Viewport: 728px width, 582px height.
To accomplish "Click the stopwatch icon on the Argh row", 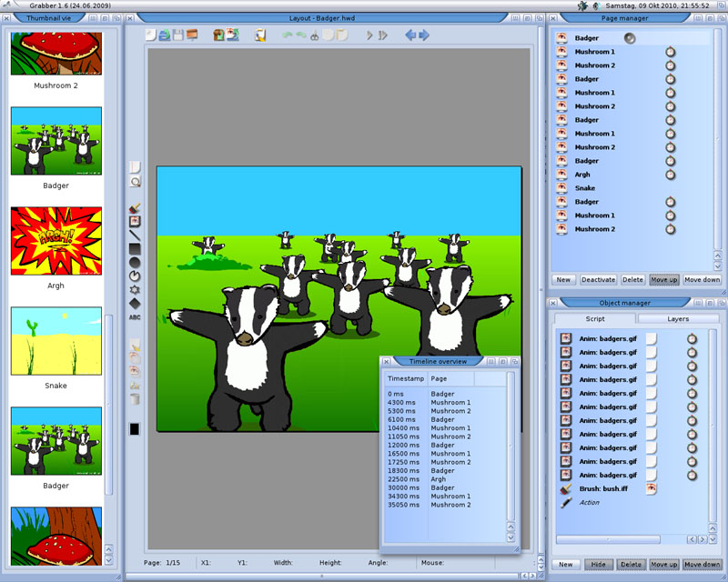I will (x=670, y=175).
